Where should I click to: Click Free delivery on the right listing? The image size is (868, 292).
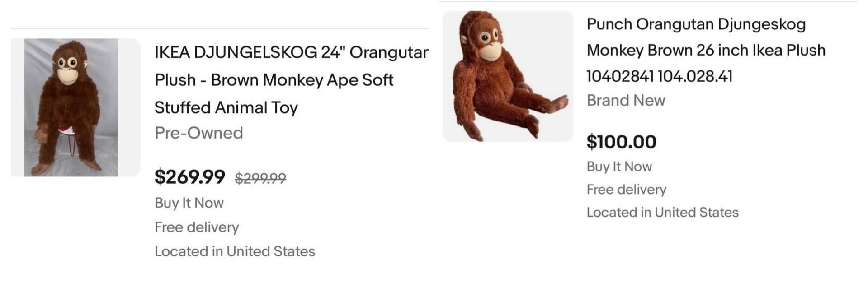(x=627, y=190)
